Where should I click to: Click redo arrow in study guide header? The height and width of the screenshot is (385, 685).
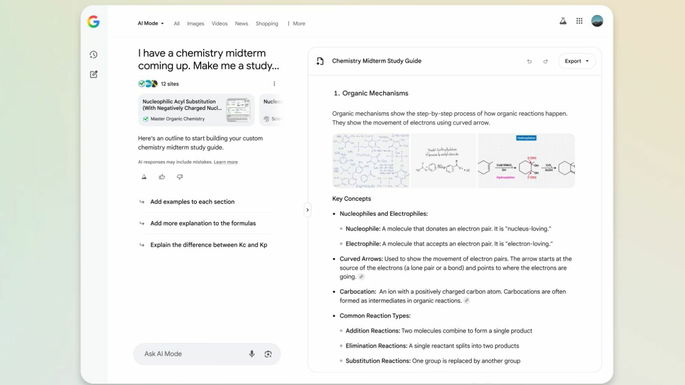point(545,62)
